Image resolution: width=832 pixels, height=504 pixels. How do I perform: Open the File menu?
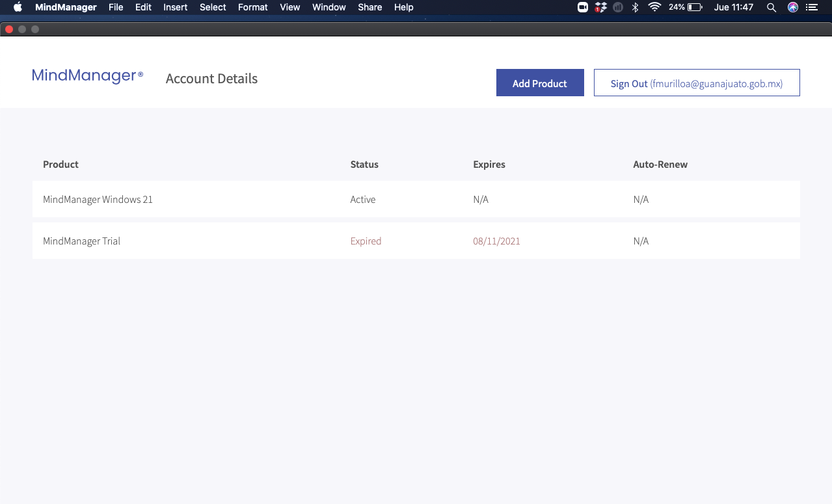[116, 7]
